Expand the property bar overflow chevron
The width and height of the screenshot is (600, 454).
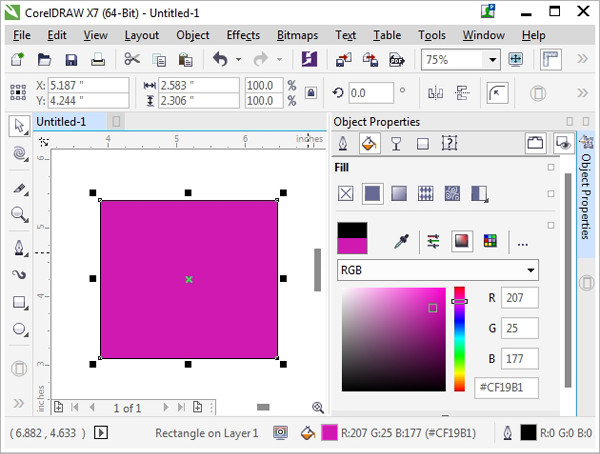coord(582,93)
